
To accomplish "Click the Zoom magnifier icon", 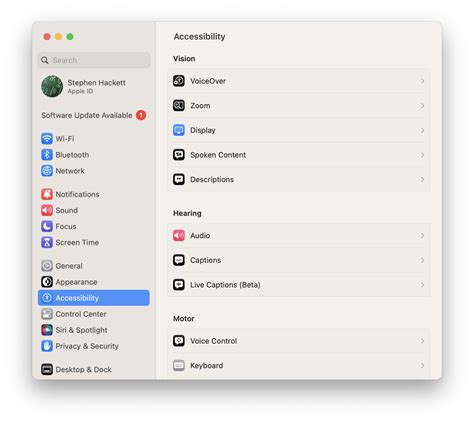I will [179, 106].
